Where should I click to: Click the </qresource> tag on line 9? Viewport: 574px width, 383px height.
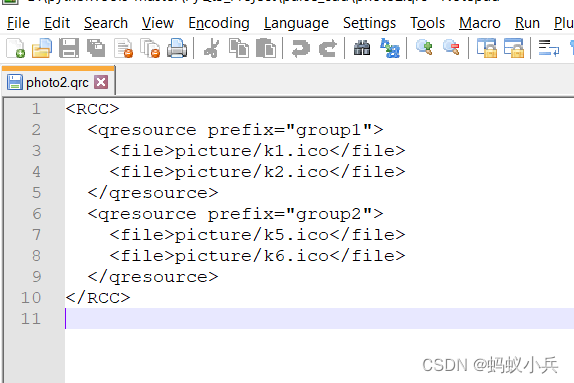(153, 277)
